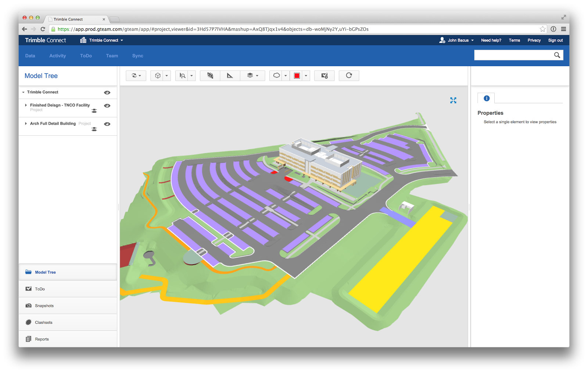
Task: Click the reset view refresh icon
Action: tap(349, 75)
